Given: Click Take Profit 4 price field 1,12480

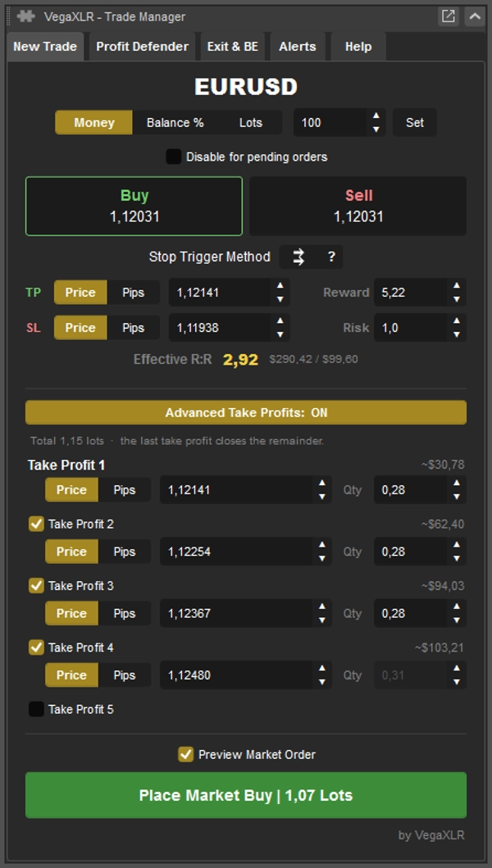Looking at the screenshot, I should click(x=237, y=675).
